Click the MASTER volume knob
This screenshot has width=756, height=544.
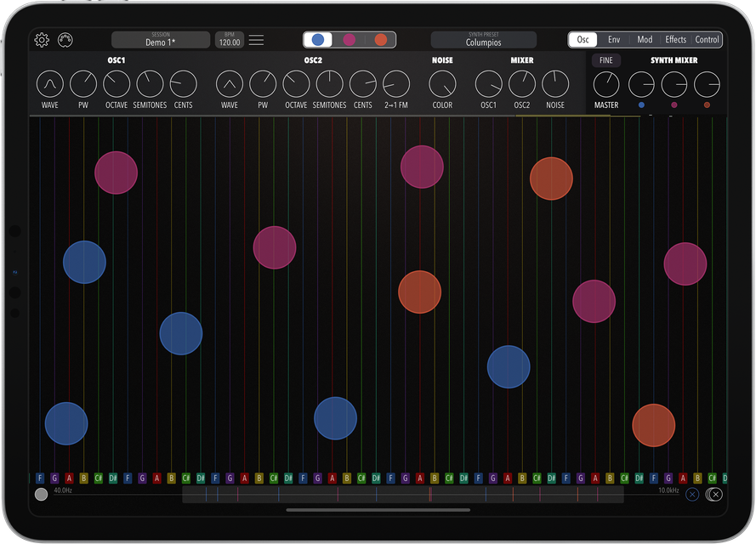(606, 84)
